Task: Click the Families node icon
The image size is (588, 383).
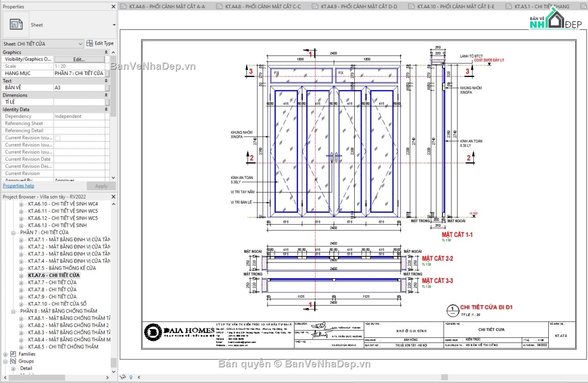Action: tap(14, 354)
